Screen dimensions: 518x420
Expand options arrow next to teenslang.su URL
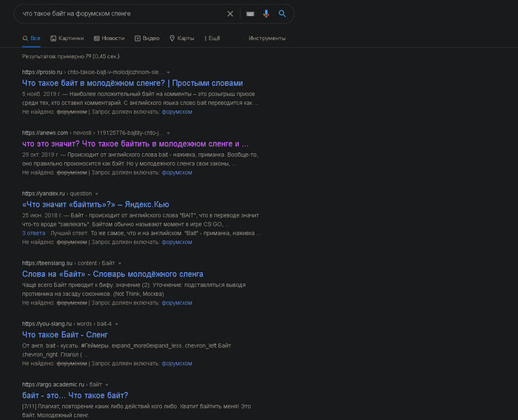[120, 263]
